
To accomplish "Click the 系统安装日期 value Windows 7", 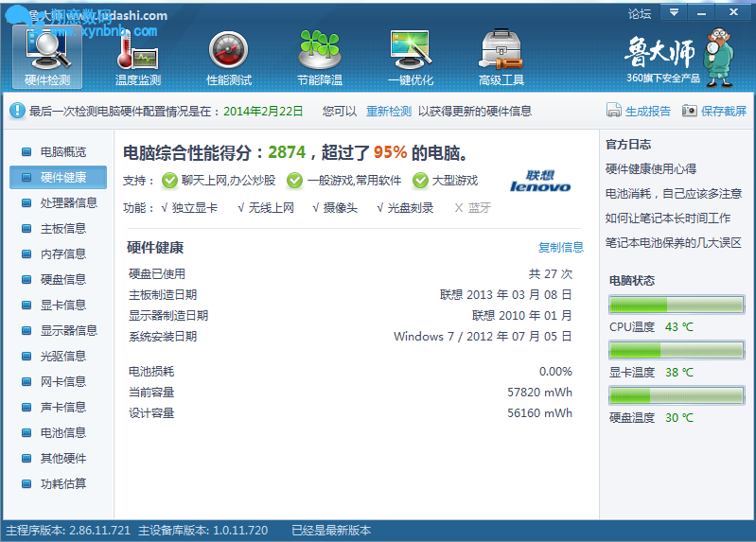I will click(x=483, y=336).
